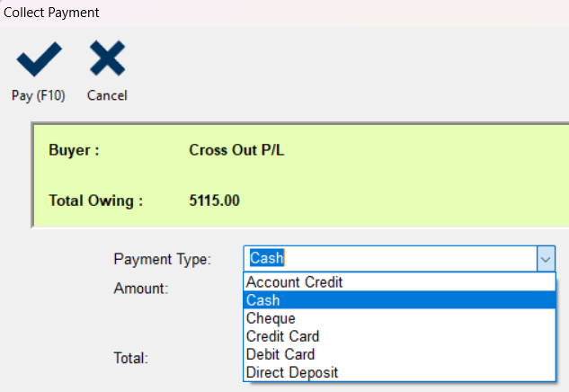Click the Buyer label in green panel
Image resolution: width=569 pixels, height=392 pixels.
click(x=74, y=150)
